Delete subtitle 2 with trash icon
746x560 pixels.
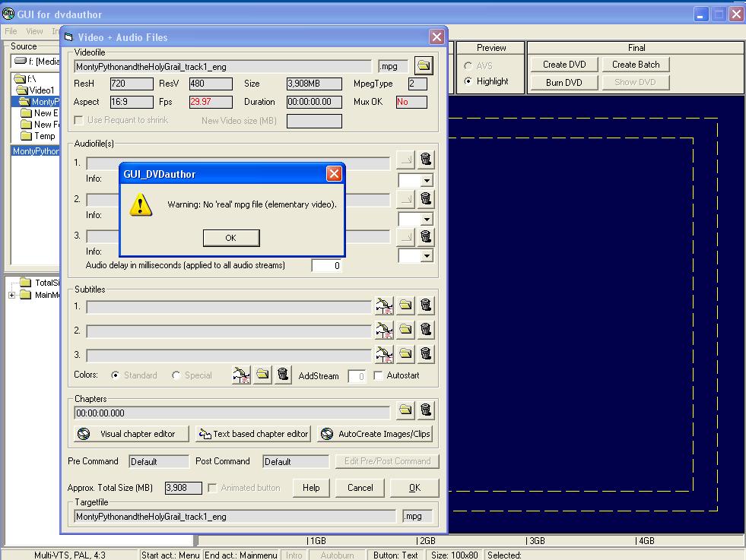pyautogui.click(x=426, y=329)
